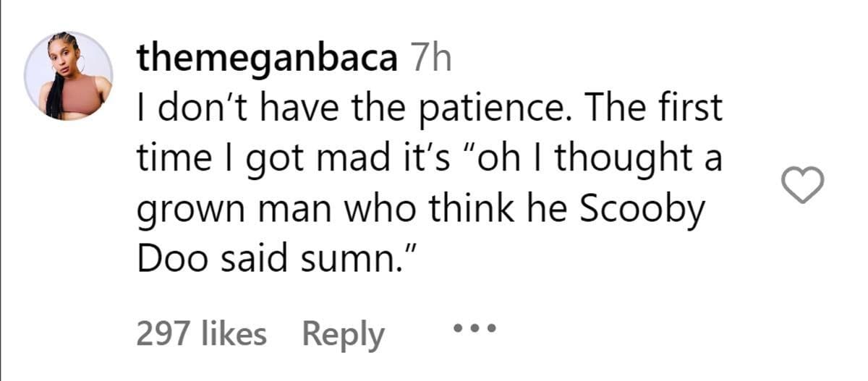Image resolution: width=868 pixels, height=381 pixels.
Task: Open themeganbaca's profile picture
Action: point(69,75)
